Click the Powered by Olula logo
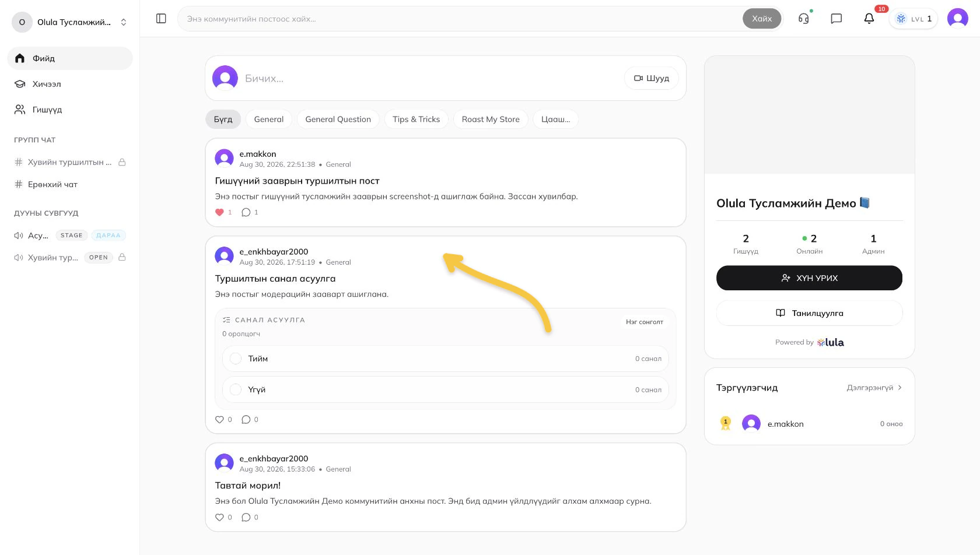The height and width of the screenshot is (555, 980). click(x=831, y=342)
